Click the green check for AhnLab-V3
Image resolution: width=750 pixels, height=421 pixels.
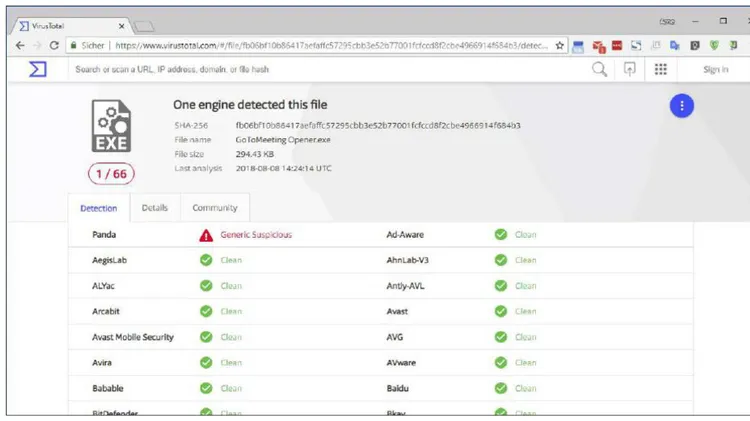pyautogui.click(x=501, y=260)
